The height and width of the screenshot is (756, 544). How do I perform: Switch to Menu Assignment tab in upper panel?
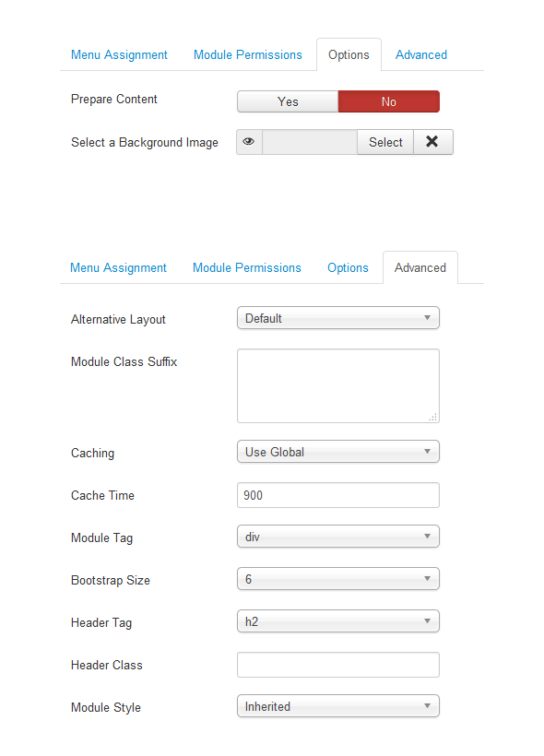click(119, 55)
